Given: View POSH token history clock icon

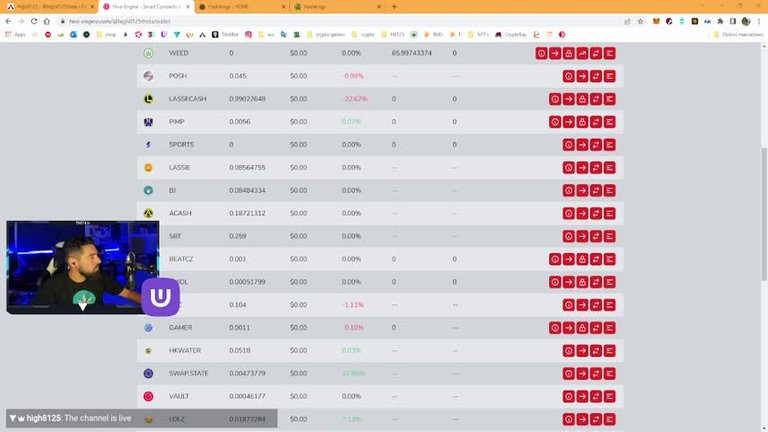Looking at the screenshot, I should pos(569,76).
